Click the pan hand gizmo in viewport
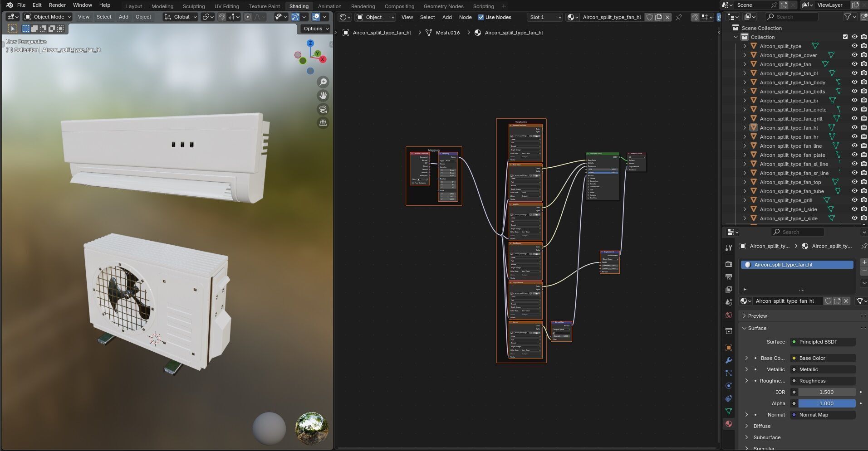Viewport: 868px width, 451px height. pos(323,96)
